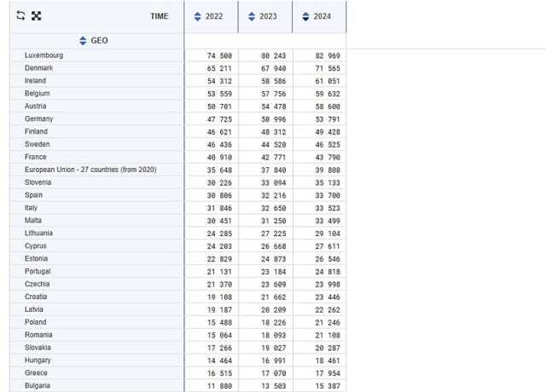546x392 pixels.
Task: Click the GEO dimension header label
Action: (99, 41)
